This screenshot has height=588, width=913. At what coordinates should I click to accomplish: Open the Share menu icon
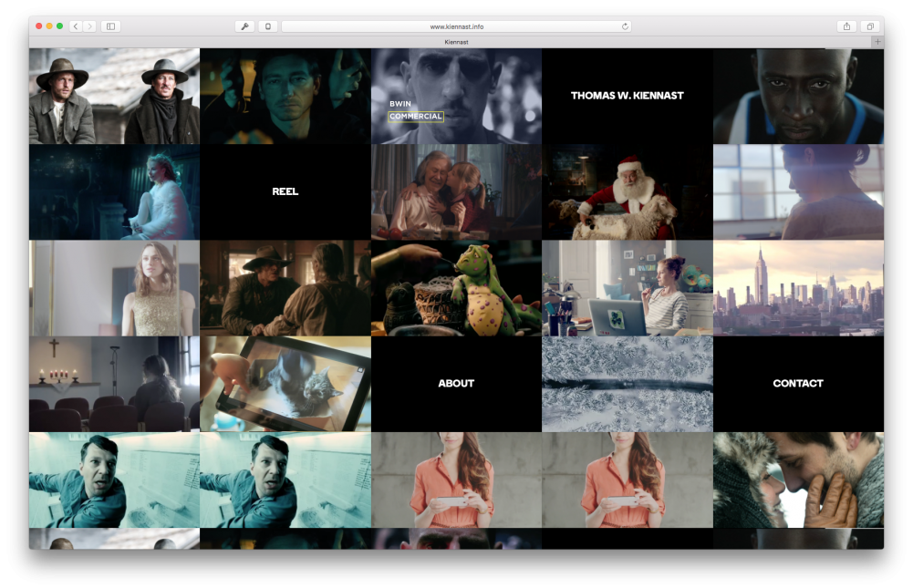(846, 26)
